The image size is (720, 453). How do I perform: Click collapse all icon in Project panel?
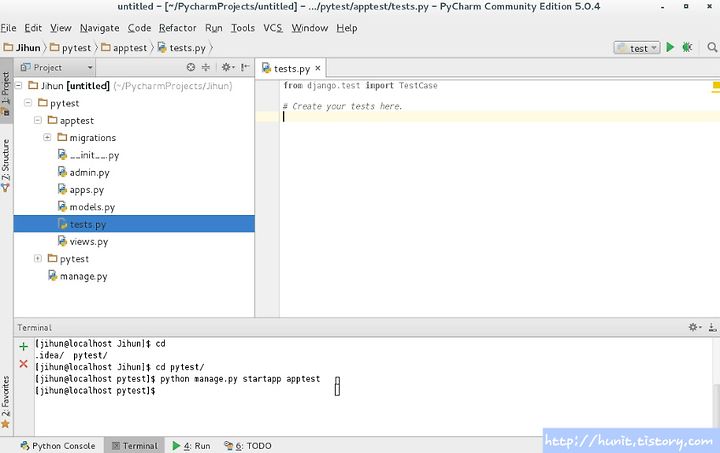coord(206,67)
